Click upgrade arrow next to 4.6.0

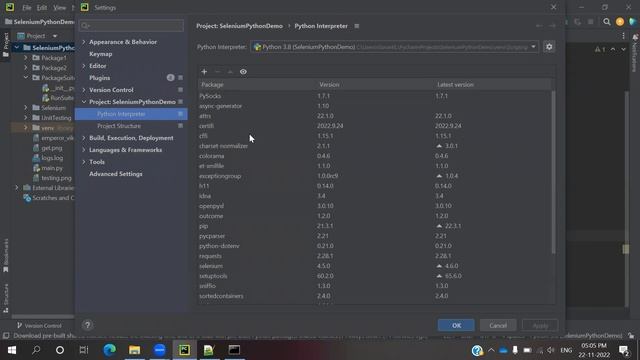pyautogui.click(x=439, y=266)
